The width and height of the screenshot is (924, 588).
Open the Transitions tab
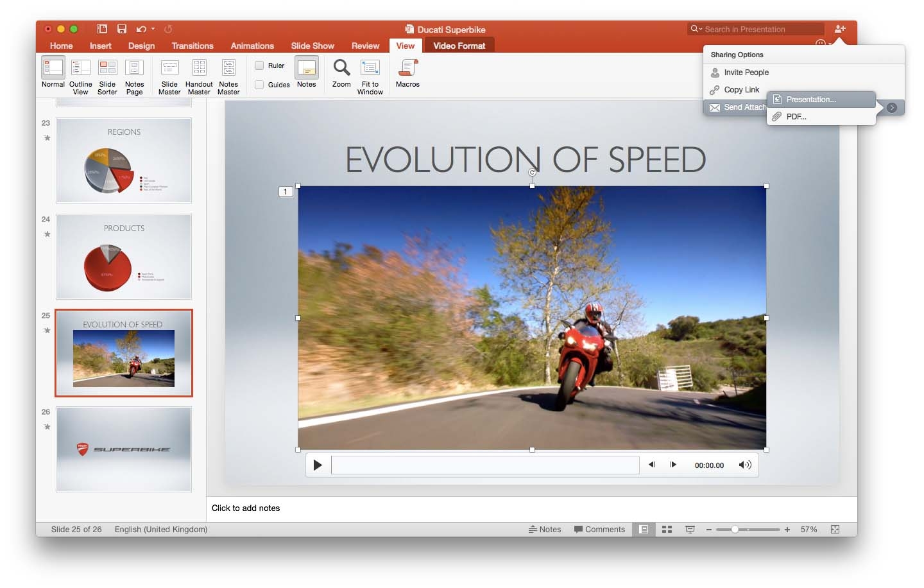(x=193, y=46)
